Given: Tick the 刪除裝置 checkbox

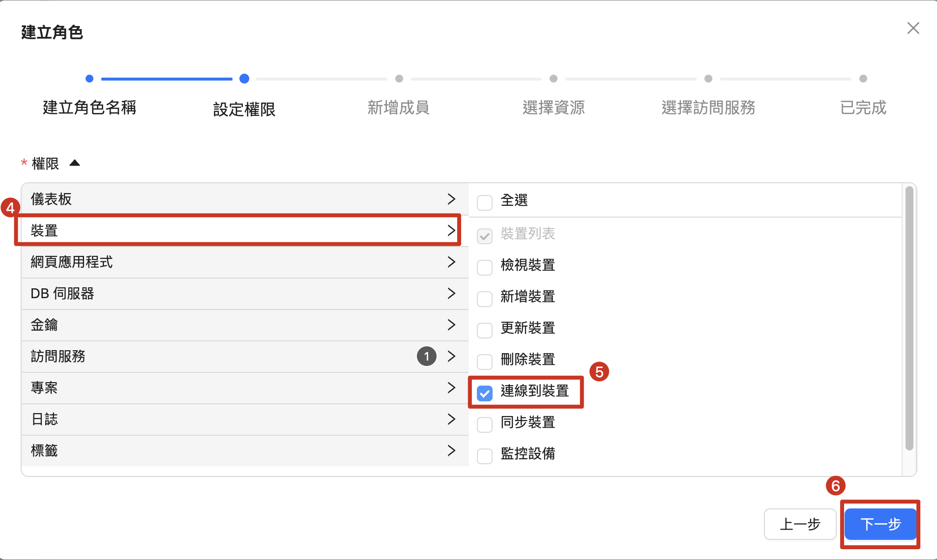Looking at the screenshot, I should click(485, 362).
